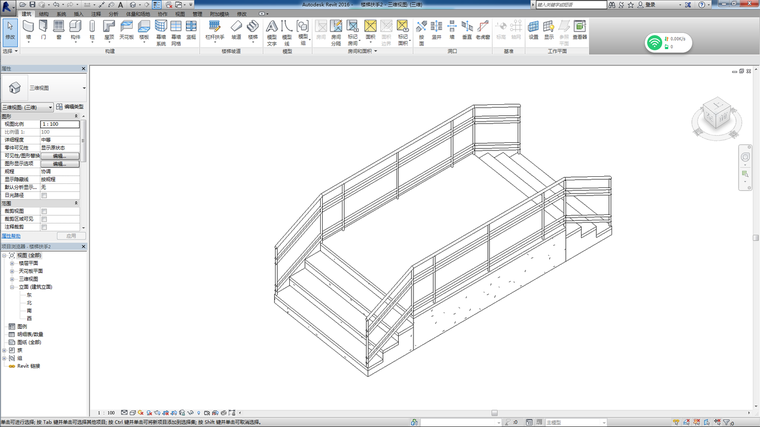This screenshot has height=427, width=760.
Task: Choose the Model Line (模型线) tool
Action: click(287, 32)
